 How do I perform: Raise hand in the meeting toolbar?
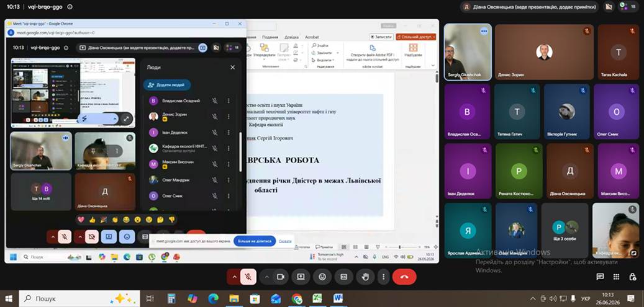tap(365, 277)
